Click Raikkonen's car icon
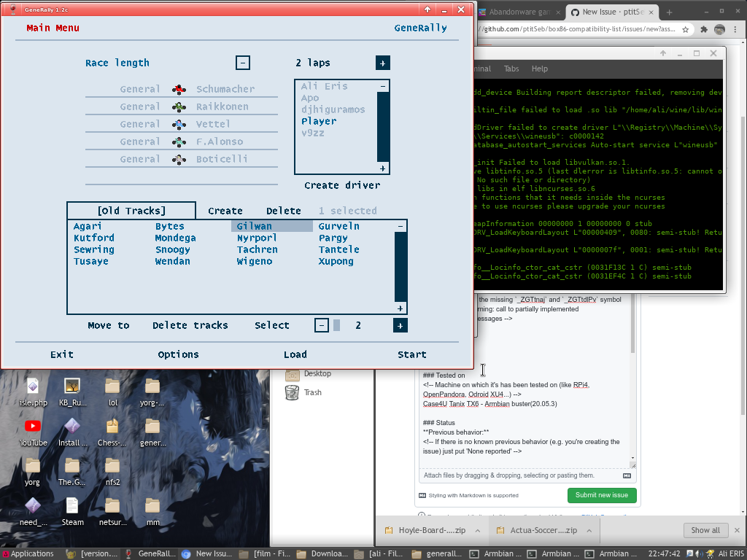Image resolution: width=747 pixels, height=560 pixels. pos(180,106)
